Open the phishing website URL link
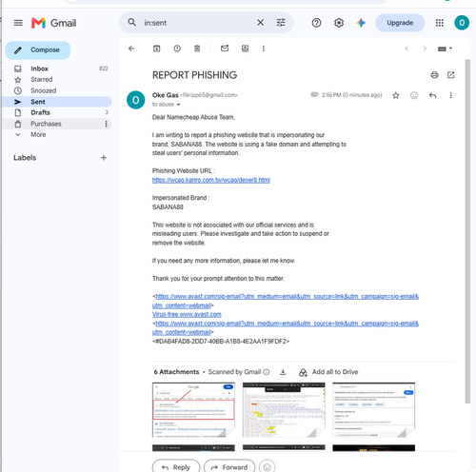Screen dimensions: 476x472 click(x=211, y=180)
